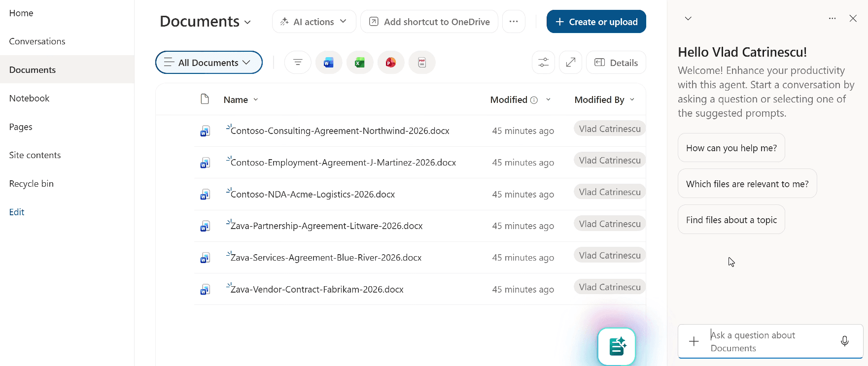Image resolution: width=868 pixels, height=366 pixels.
Task: Click Vlad Catrinescu on Zava-Partnership row
Action: pyautogui.click(x=610, y=224)
